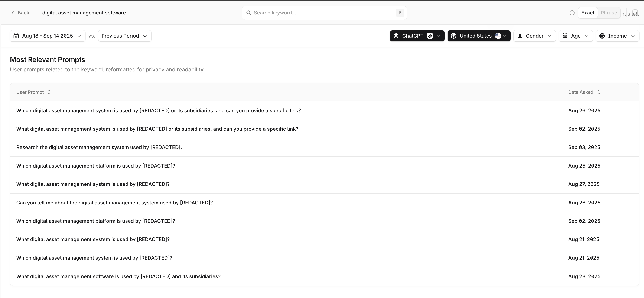
Task: Click the calendar icon in date range
Action: point(16,36)
